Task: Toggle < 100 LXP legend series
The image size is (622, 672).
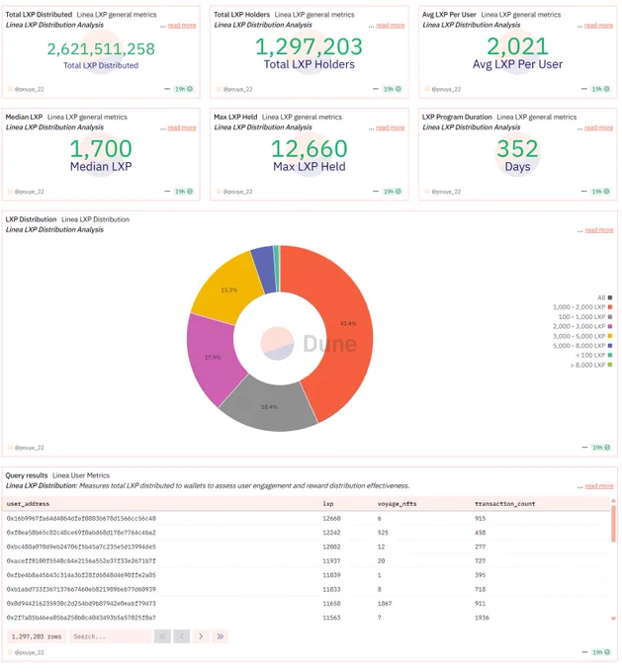Action: [x=593, y=356]
